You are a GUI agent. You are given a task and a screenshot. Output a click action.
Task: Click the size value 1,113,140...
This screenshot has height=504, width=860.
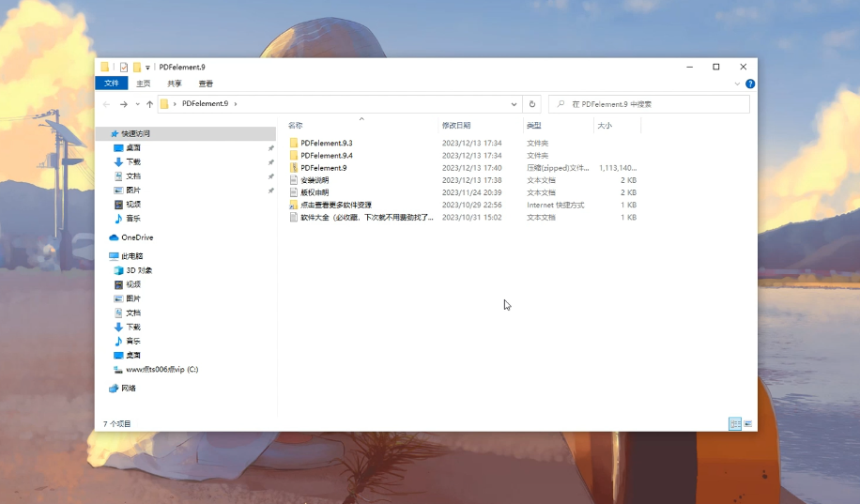(x=618, y=168)
